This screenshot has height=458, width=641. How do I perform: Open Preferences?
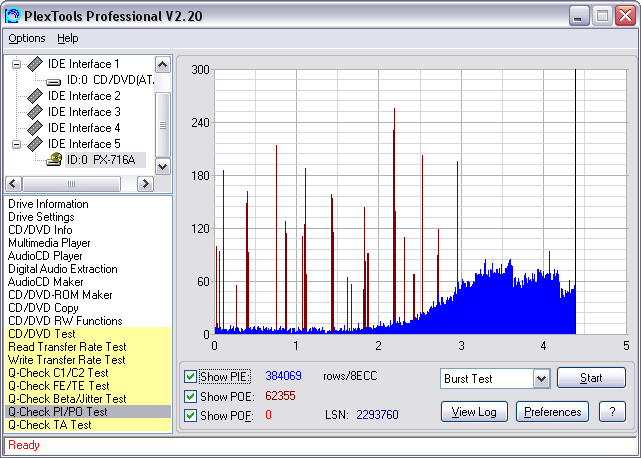552,412
